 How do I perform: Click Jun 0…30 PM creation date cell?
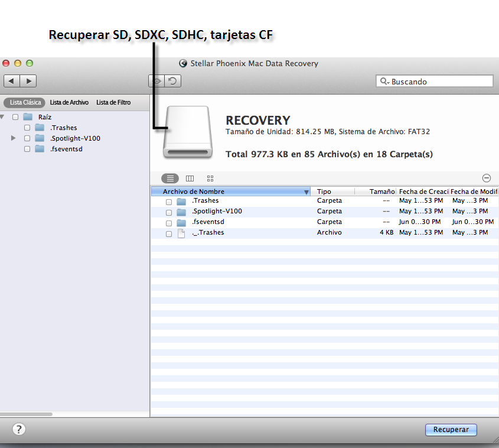pyautogui.click(x=420, y=222)
